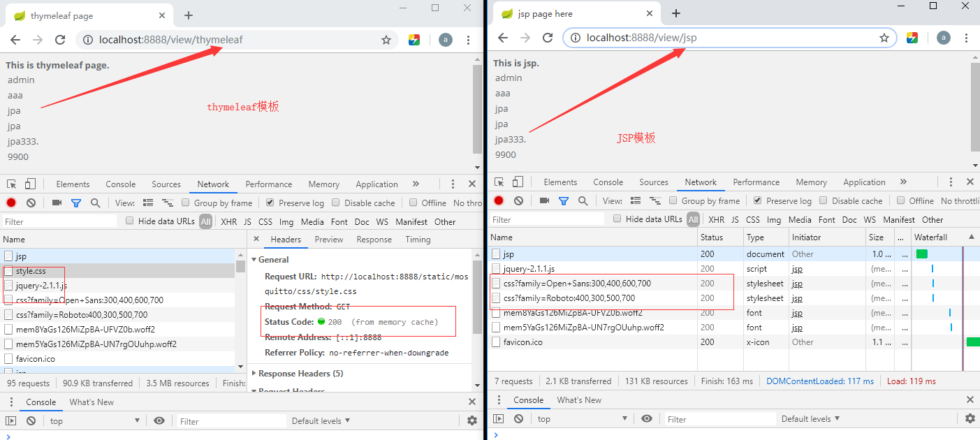Click the search magnifier icon in left DevTools
Viewport: 980px width, 440px height.
95,203
